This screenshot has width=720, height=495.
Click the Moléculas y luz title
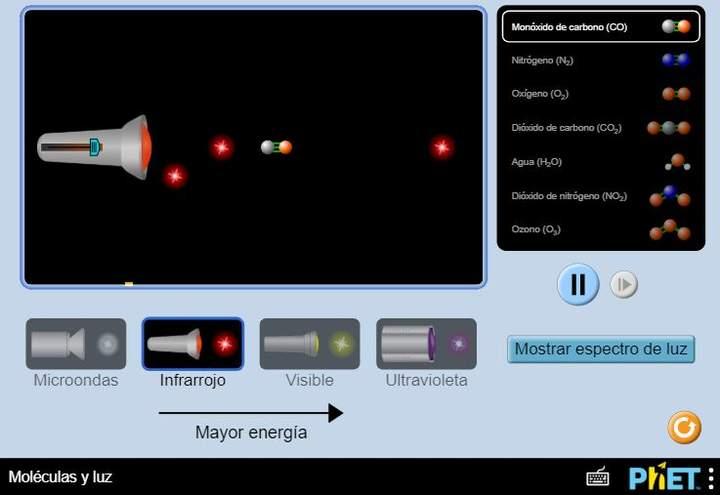61,477
